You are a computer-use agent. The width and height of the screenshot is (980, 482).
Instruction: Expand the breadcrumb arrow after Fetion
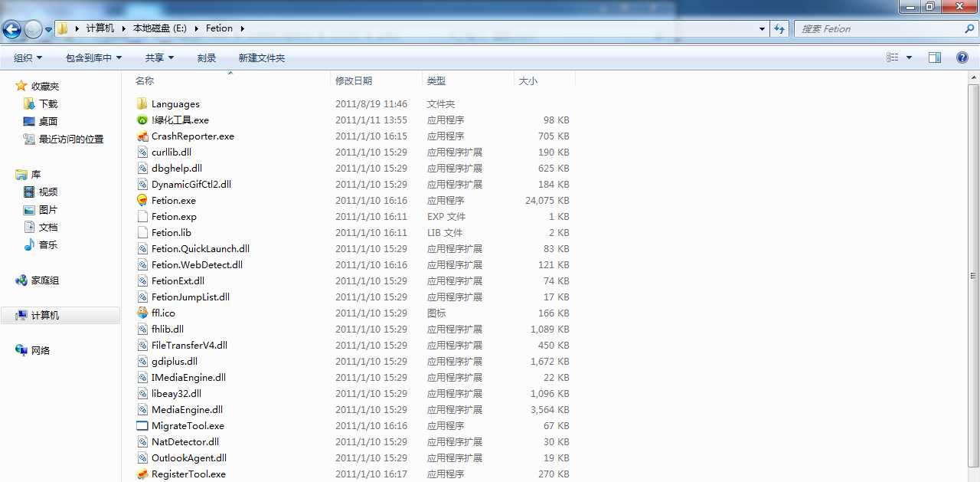click(243, 28)
